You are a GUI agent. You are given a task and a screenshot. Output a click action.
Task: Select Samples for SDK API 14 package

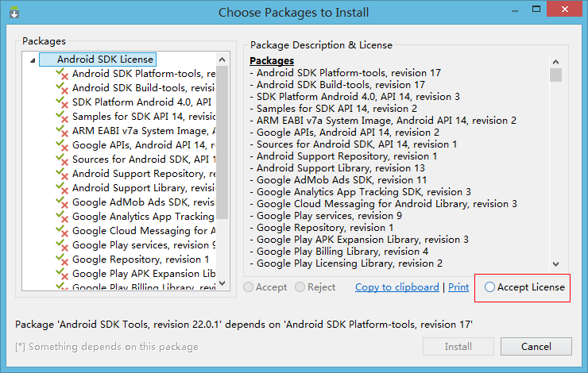[x=143, y=117]
